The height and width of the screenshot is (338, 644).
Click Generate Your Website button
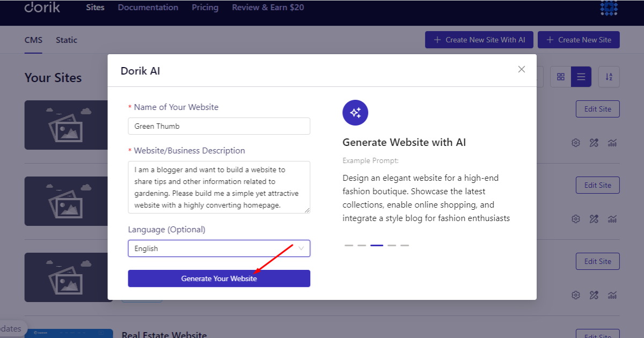tap(219, 278)
